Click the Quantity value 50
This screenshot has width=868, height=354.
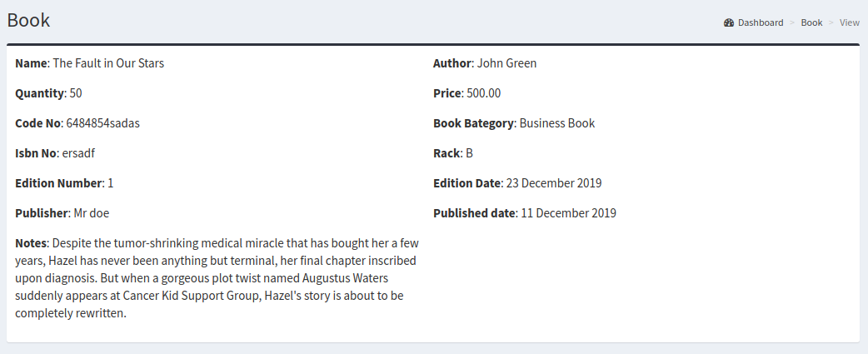click(76, 93)
